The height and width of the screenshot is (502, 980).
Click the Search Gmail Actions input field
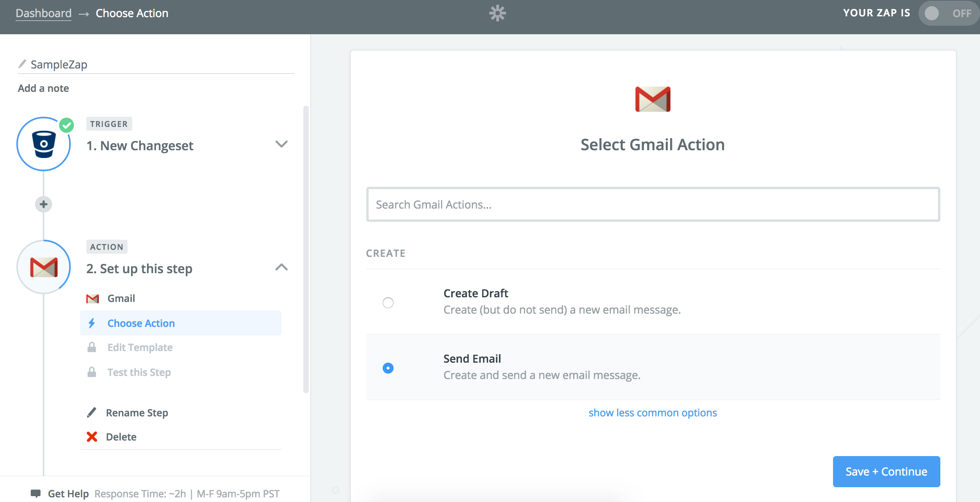coord(653,204)
